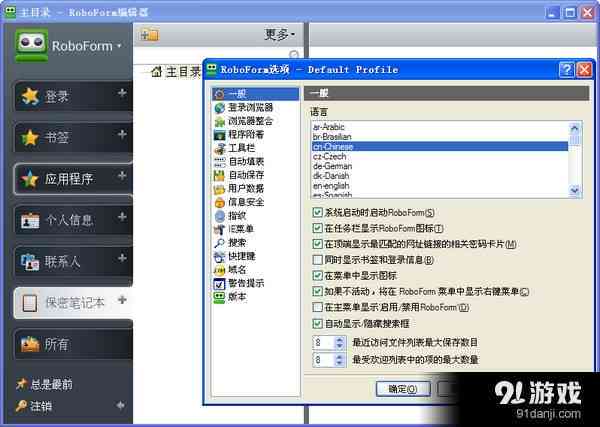Click language list scrollbar up arrow

(575, 128)
